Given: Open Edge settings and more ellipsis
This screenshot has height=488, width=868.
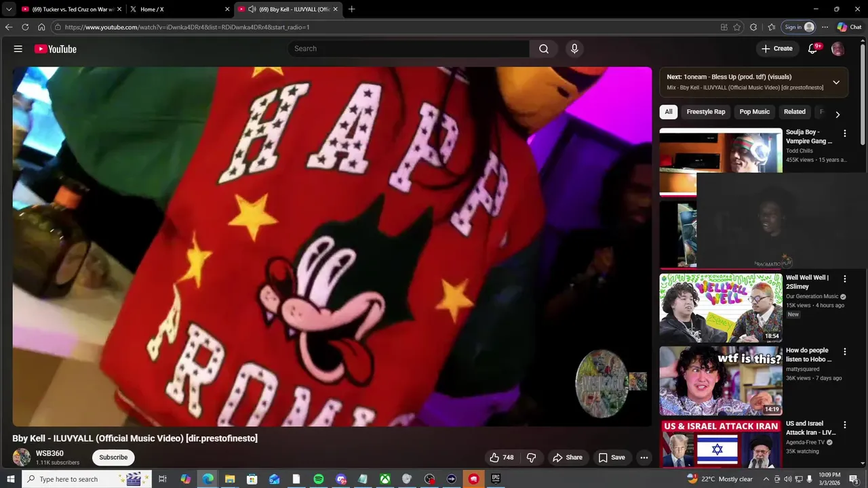Looking at the screenshot, I should coord(825,27).
